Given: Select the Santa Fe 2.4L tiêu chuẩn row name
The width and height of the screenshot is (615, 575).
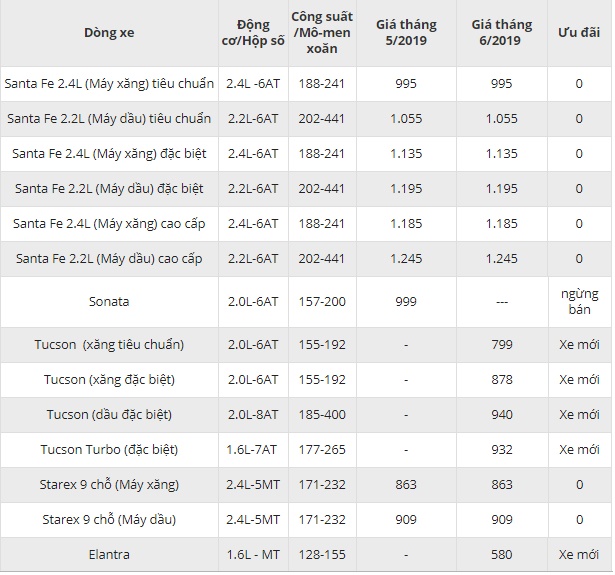Looking at the screenshot, I should point(109,84).
